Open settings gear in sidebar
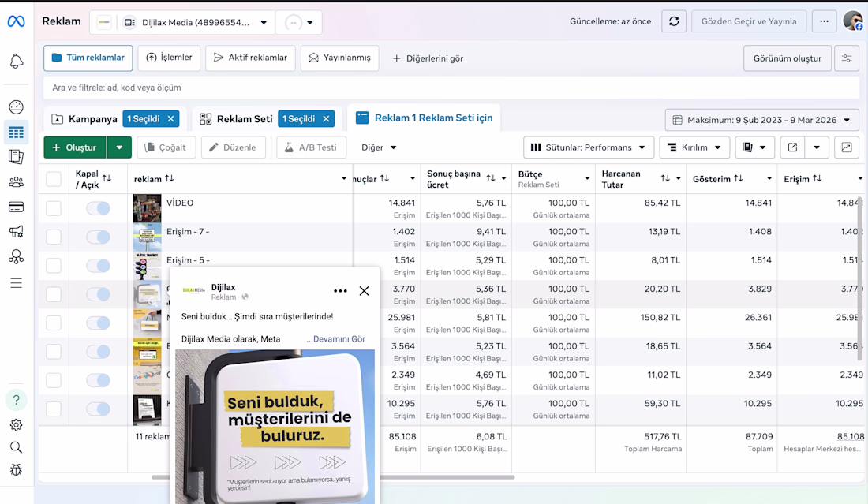Screen dimensions: 868x504 (x=16, y=425)
